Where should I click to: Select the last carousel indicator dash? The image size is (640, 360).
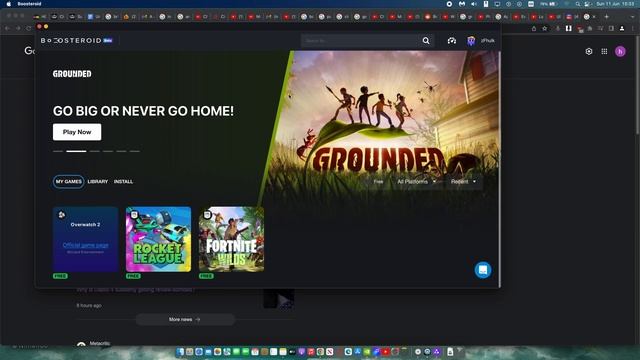coord(135,151)
